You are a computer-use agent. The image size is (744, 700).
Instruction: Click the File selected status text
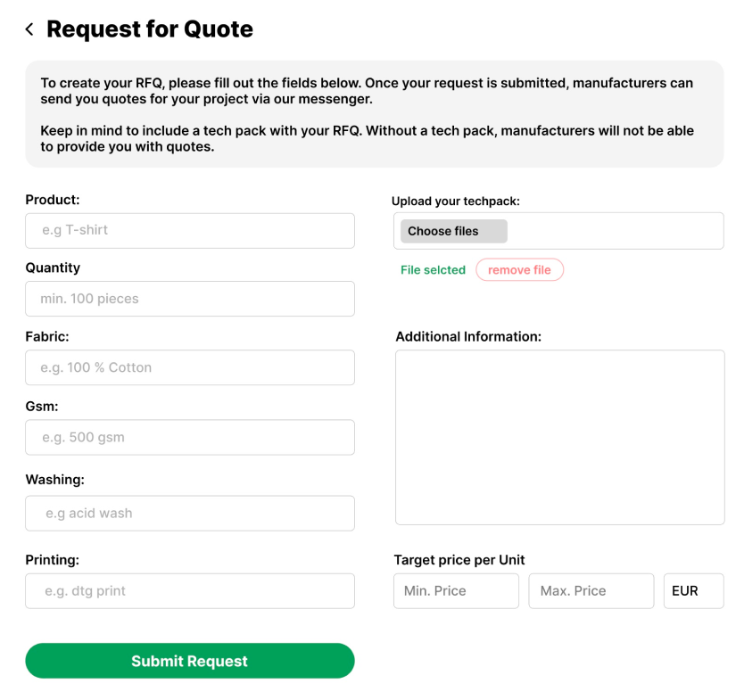pyautogui.click(x=433, y=270)
